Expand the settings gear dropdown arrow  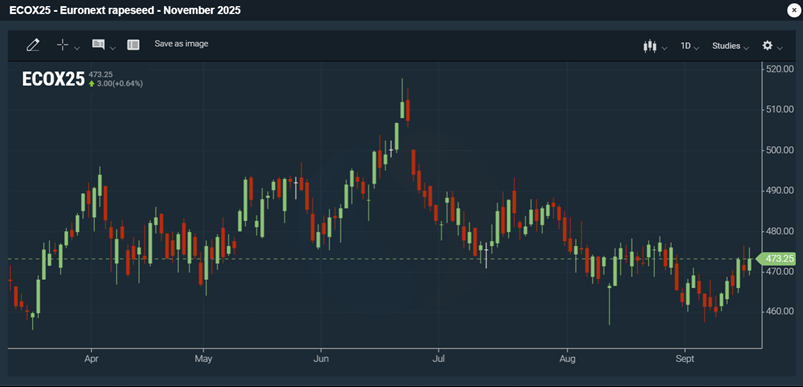point(780,48)
